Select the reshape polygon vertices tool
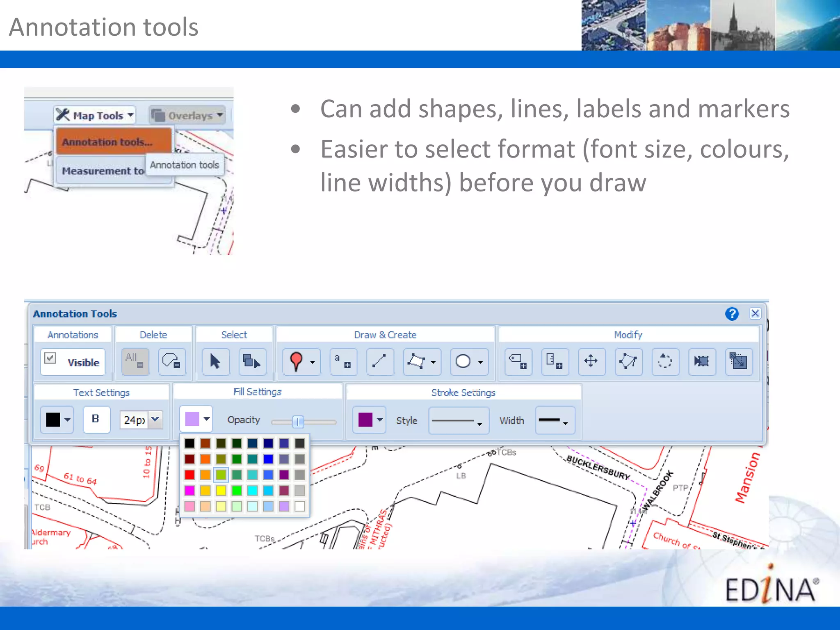840x630 pixels. point(628,361)
